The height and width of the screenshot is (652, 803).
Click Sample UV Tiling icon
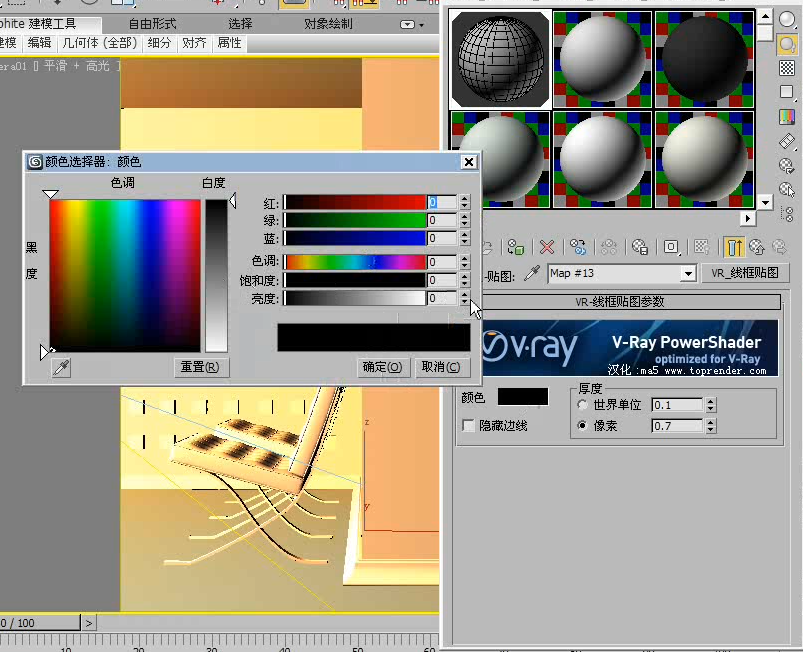[787, 92]
